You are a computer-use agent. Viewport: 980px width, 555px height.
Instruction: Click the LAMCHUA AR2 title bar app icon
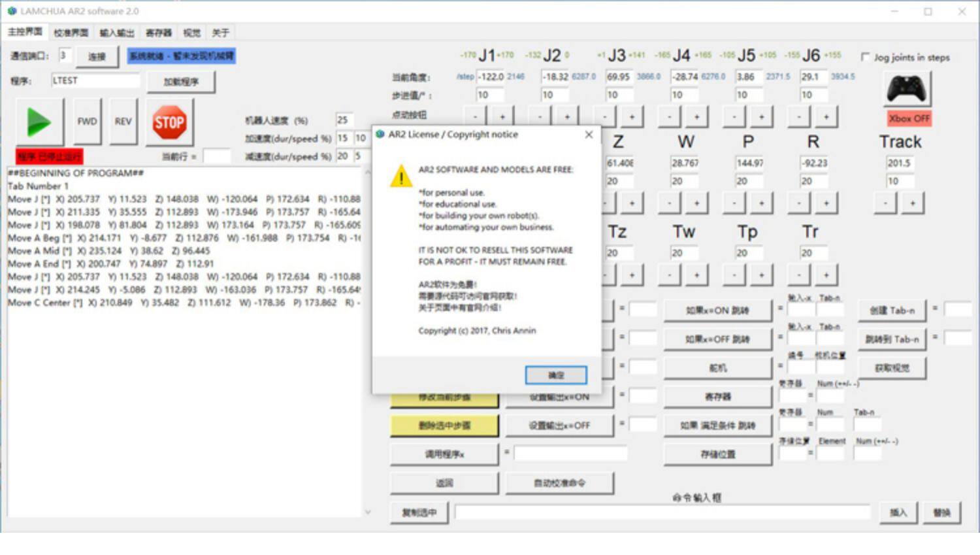coord(12,11)
